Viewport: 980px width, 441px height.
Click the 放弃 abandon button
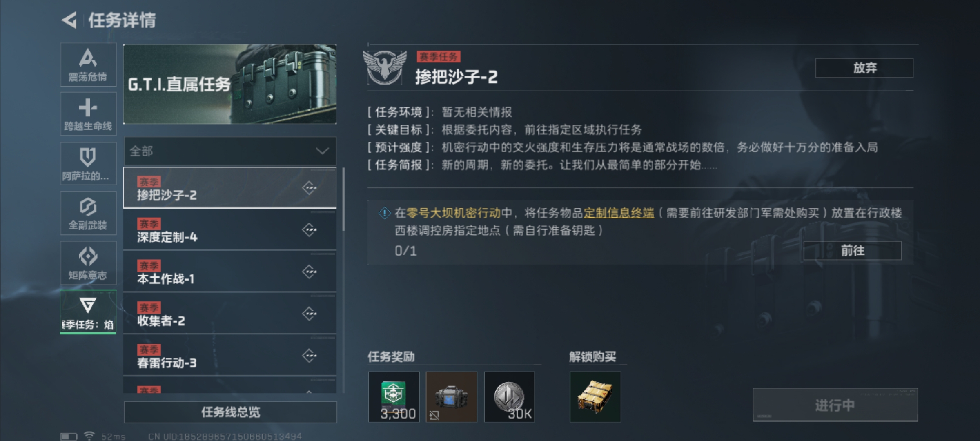coord(864,68)
